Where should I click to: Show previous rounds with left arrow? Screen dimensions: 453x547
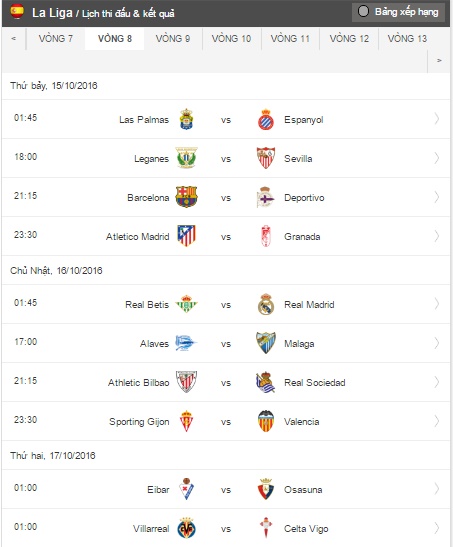coord(14,39)
